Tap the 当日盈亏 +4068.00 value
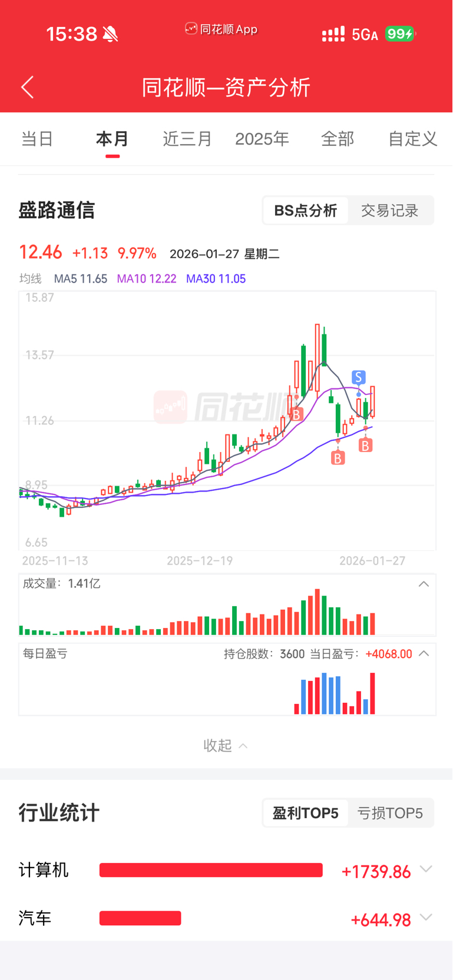 click(x=389, y=654)
